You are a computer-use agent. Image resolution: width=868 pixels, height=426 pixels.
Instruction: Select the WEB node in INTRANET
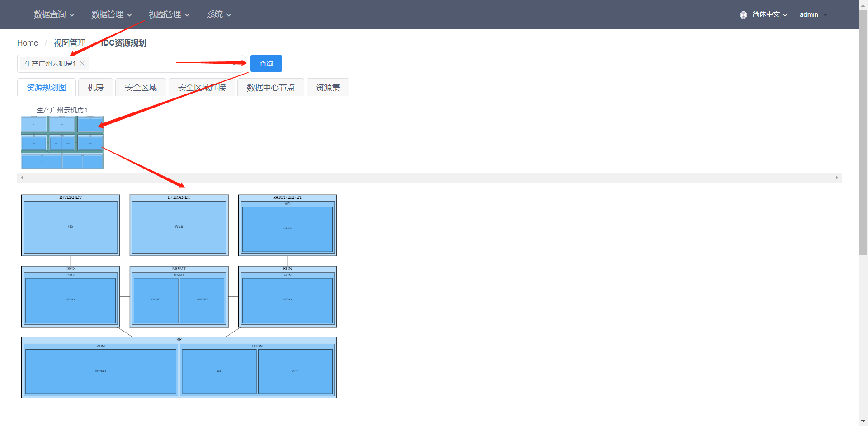pyautogui.click(x=179, y=227)
